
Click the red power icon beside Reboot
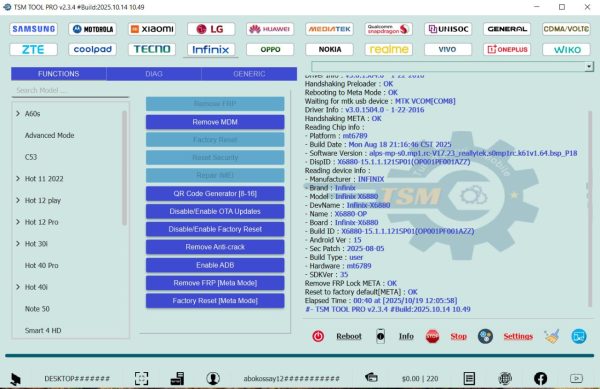(x=318, y=336)
